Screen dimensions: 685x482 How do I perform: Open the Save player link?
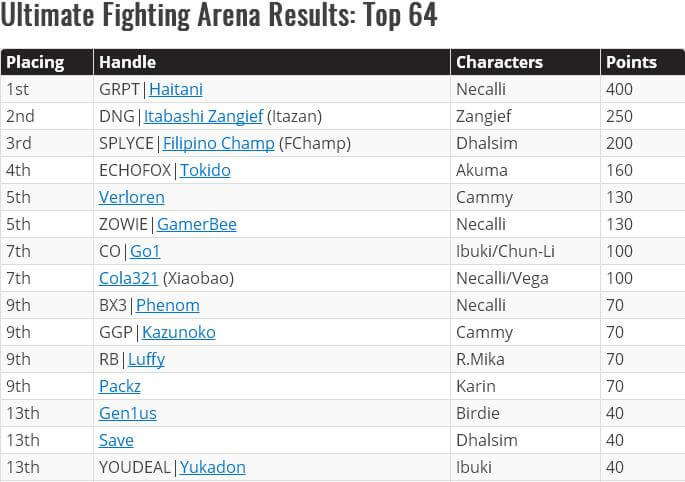[116, 440]
